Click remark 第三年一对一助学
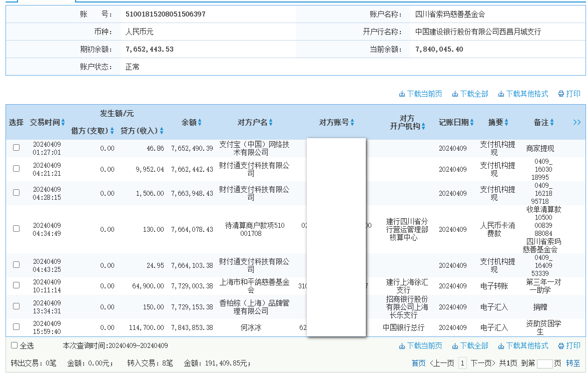The image size is (588, 373). (x=543, y=286)
